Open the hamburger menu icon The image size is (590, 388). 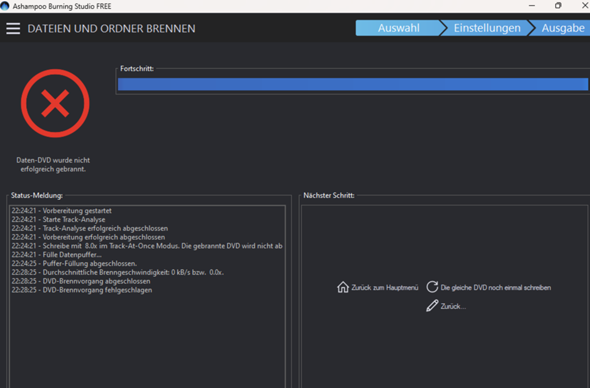click(x=13, y=29)
